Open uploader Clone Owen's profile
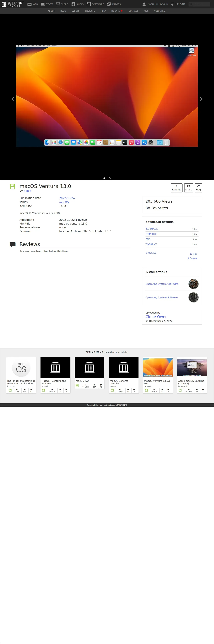The height and width of the screenshot is (644, 214). 156,317
